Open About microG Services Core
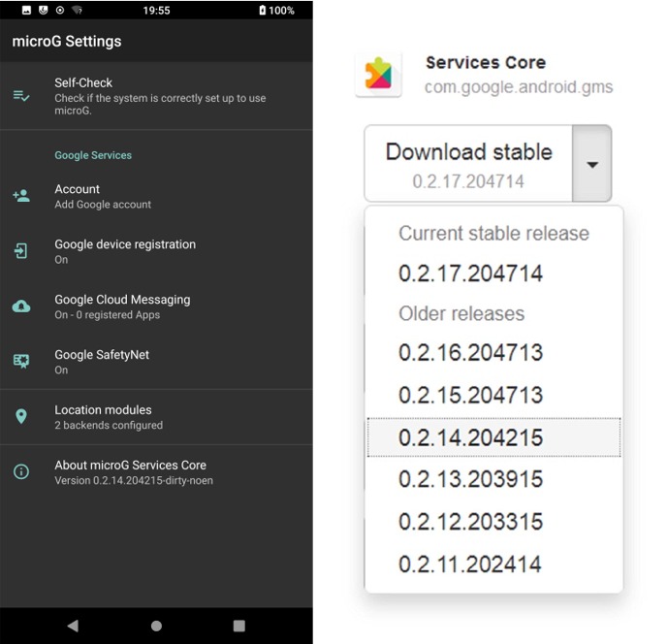667x644 pixels. click(156, 472)
